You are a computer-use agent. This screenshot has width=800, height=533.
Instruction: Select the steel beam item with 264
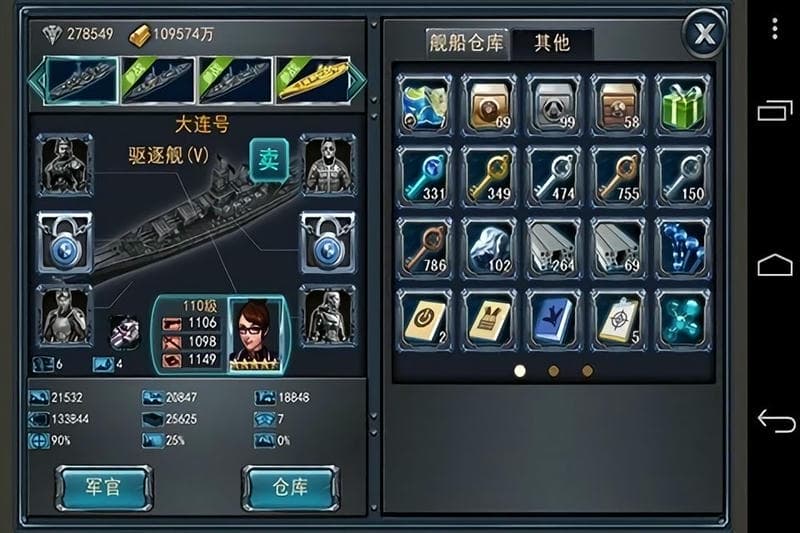554,248
